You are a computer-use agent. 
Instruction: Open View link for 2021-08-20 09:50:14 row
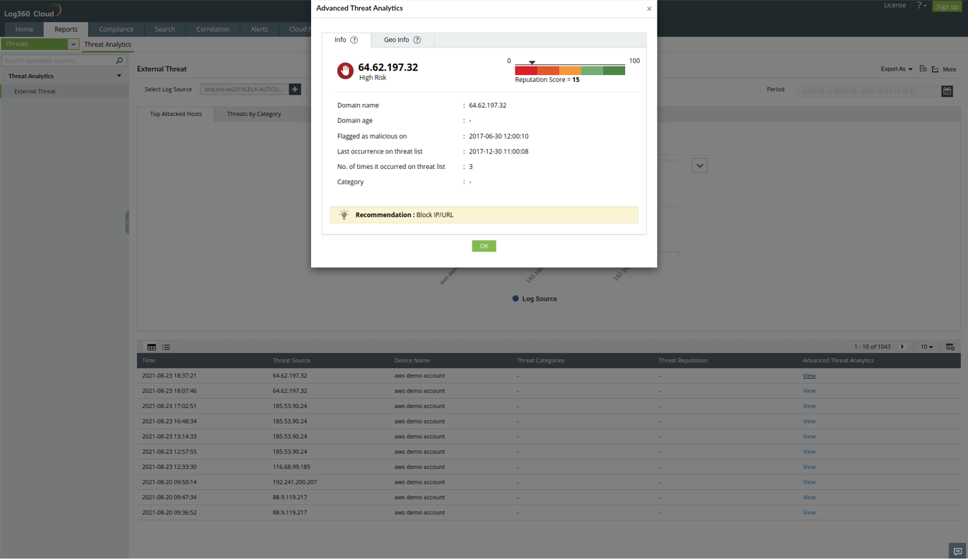(809, 482)
